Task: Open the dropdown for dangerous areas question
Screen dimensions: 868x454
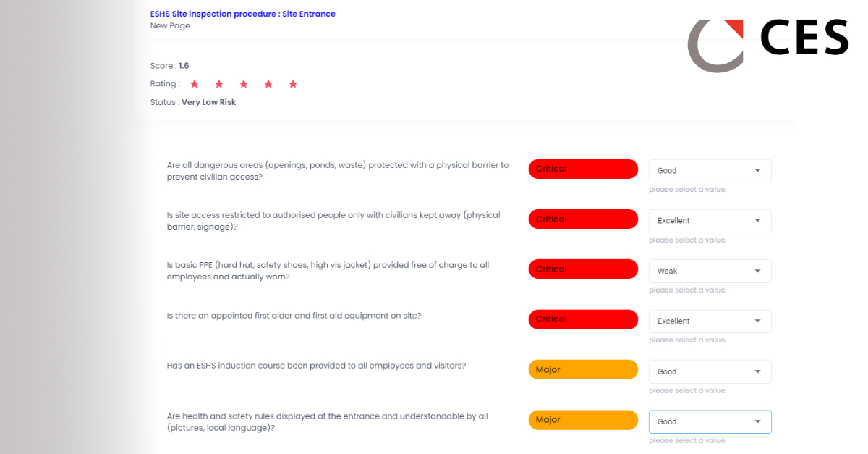Action: (710, 171)
